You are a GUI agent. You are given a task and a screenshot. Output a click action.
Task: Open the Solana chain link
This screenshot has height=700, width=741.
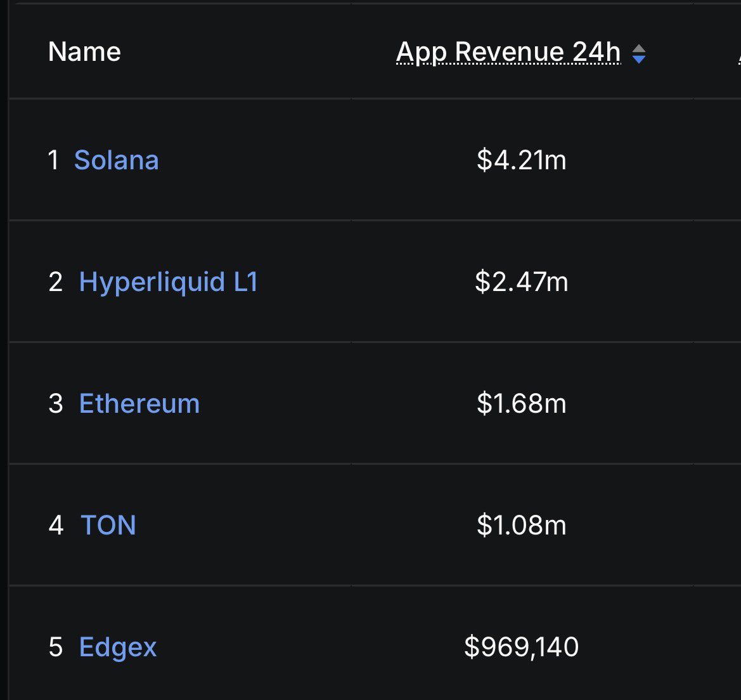116,160
